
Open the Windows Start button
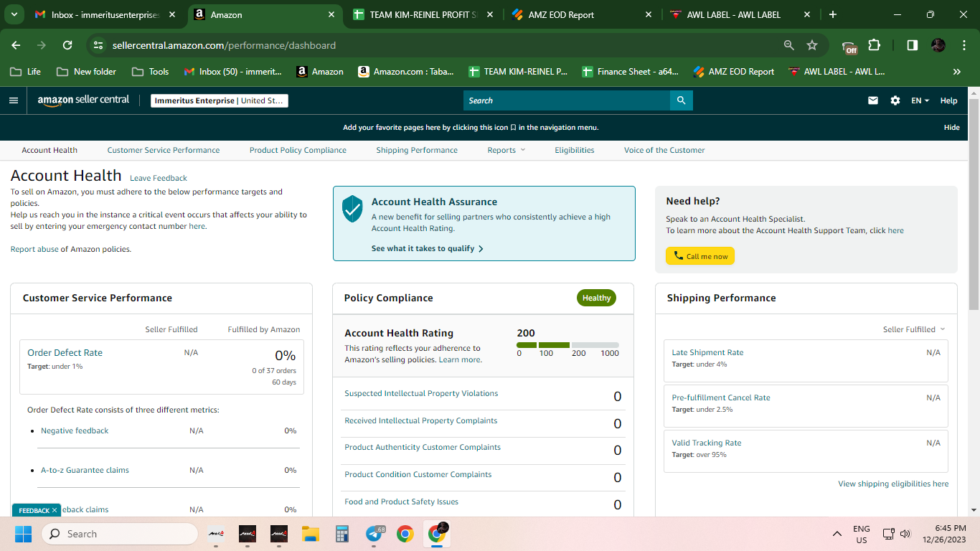[x=24, y=534]
